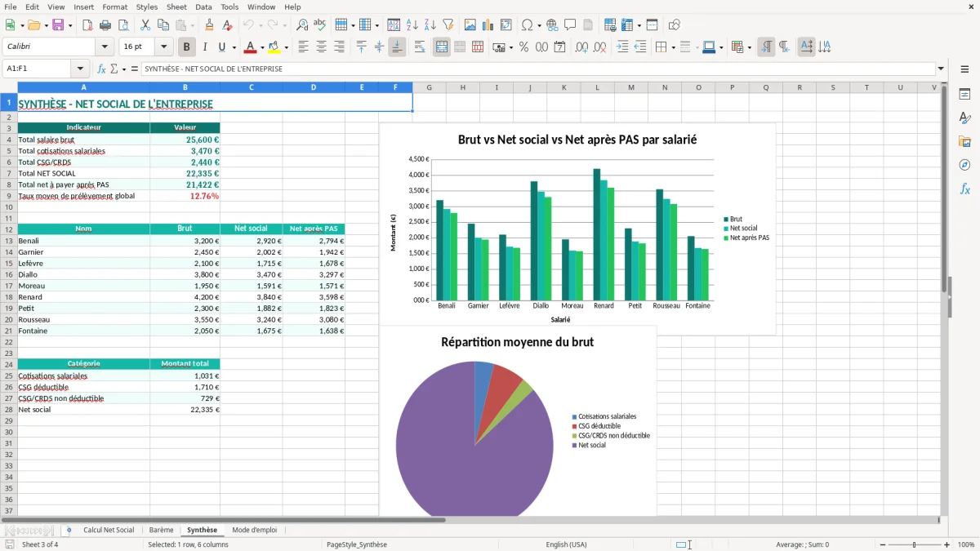Open the Conditional Formatting dropdown arrow
980x551 pixels.
(x=748, y=47)
